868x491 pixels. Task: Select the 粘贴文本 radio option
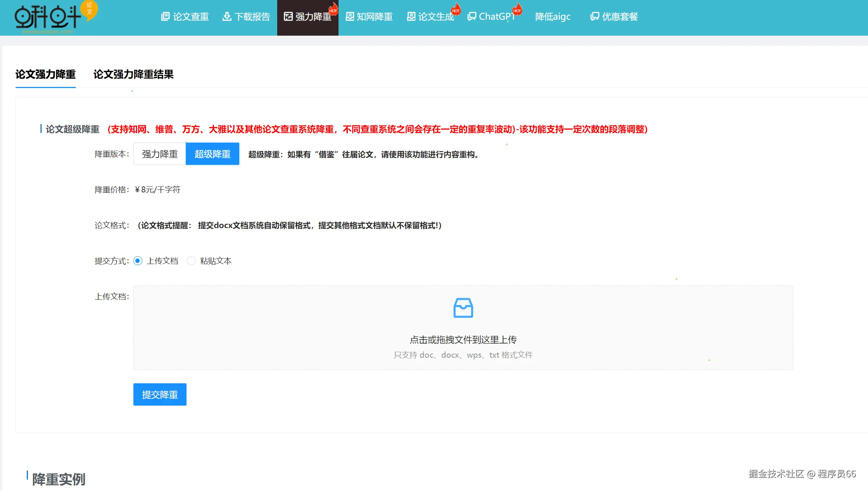tap(191, 261)
